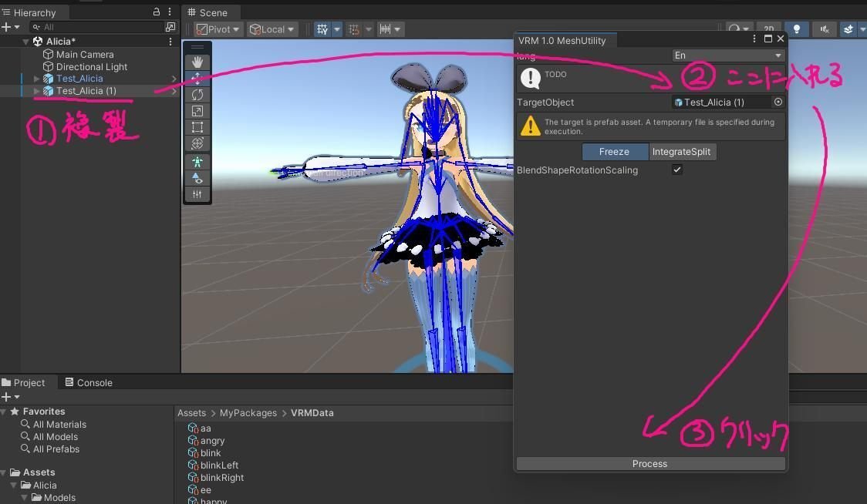Select the Rotate tool
867x504 pixels.
[x=197, y=95]
